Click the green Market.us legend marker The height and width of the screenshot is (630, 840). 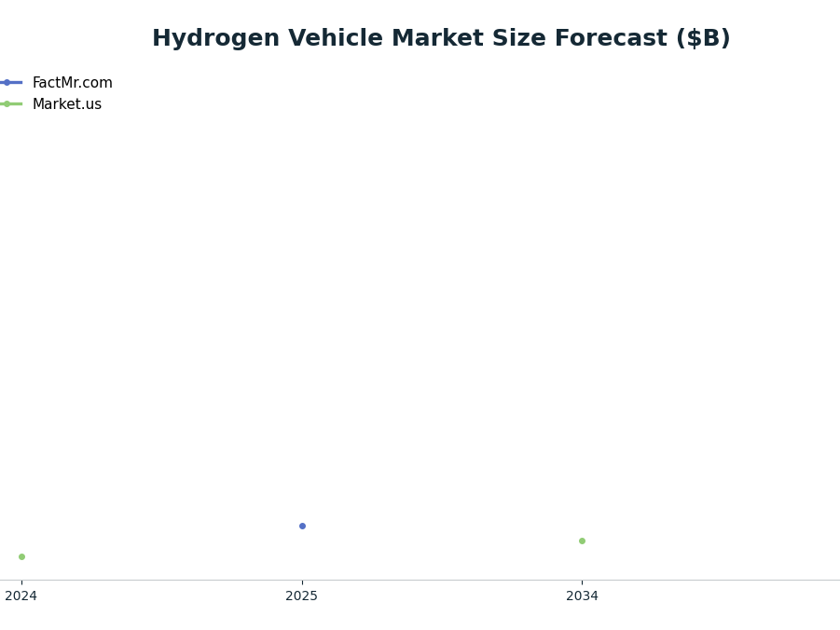(x=7, y=104)
